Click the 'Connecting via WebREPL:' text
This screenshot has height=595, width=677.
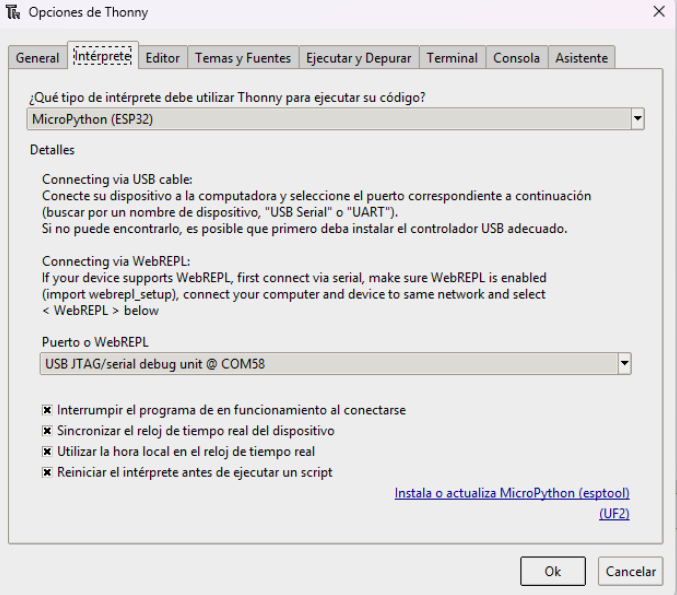pyautogui.click(x=116, y=261)
